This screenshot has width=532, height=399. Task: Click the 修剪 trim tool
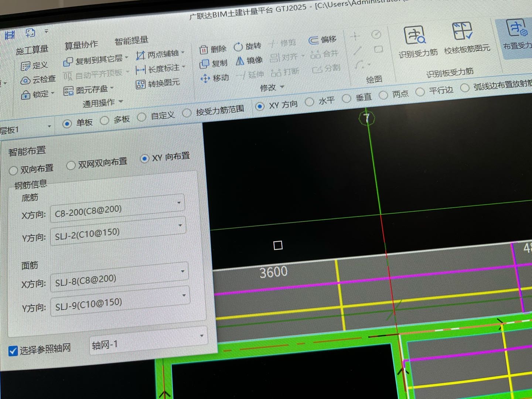pos(282,44)
